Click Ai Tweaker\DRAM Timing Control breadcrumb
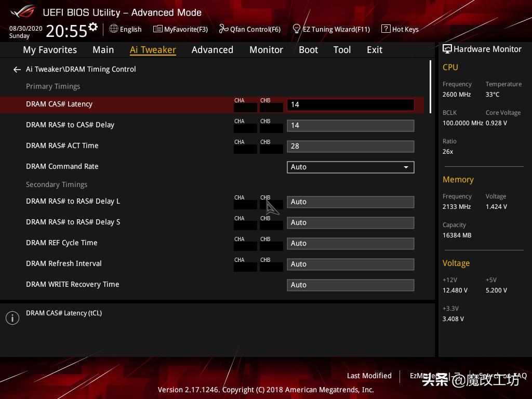 81,69
